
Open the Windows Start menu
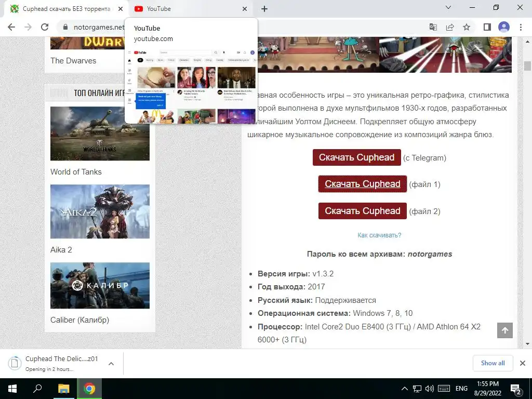tap(12, 389)
